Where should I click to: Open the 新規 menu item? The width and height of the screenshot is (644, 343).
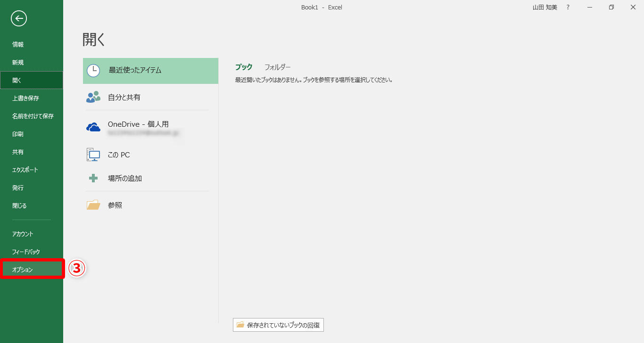pos(32,62)
